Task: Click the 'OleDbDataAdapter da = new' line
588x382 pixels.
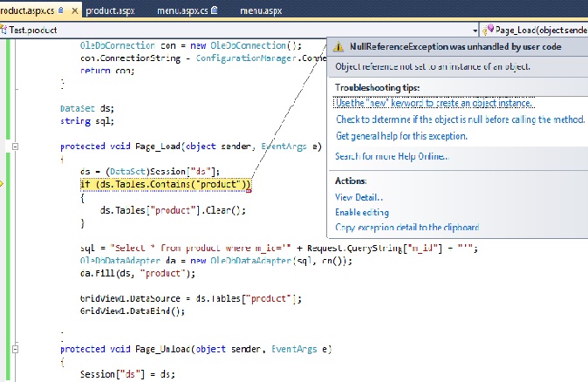Action: pos(216,261)
